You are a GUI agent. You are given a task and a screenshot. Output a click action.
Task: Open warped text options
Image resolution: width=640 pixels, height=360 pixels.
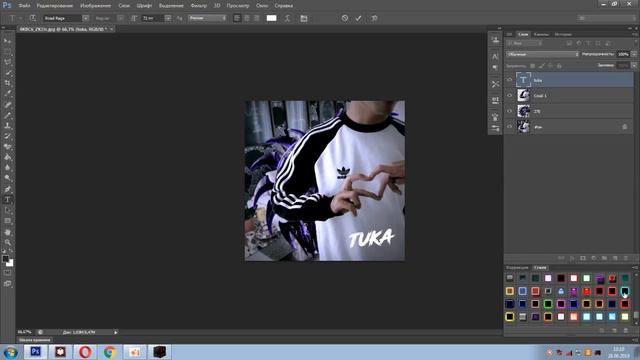287,18
